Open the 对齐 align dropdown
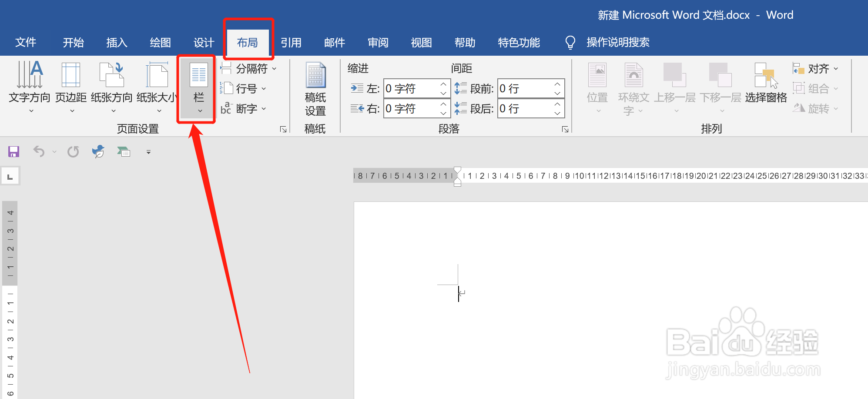This screenshot has height=399, width=868. tap(815, 68)
